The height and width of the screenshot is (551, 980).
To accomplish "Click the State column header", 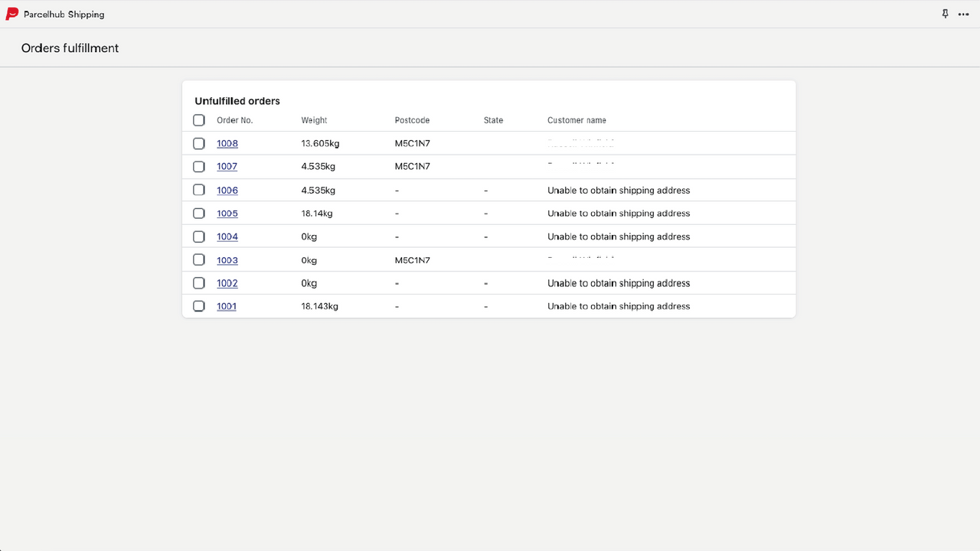I will [x=494, y=120].
